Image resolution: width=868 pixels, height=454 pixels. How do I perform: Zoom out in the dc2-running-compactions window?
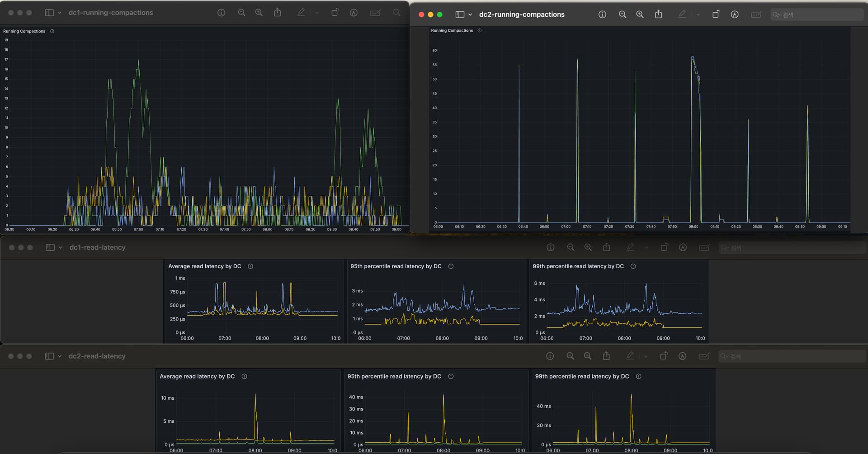pyautogui.click(x=623, y=14)
